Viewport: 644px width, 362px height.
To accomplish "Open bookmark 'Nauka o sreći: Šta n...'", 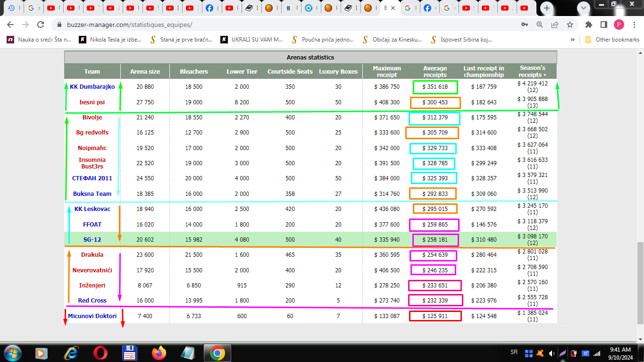I will pyautogui.click(x=39, y=40).
